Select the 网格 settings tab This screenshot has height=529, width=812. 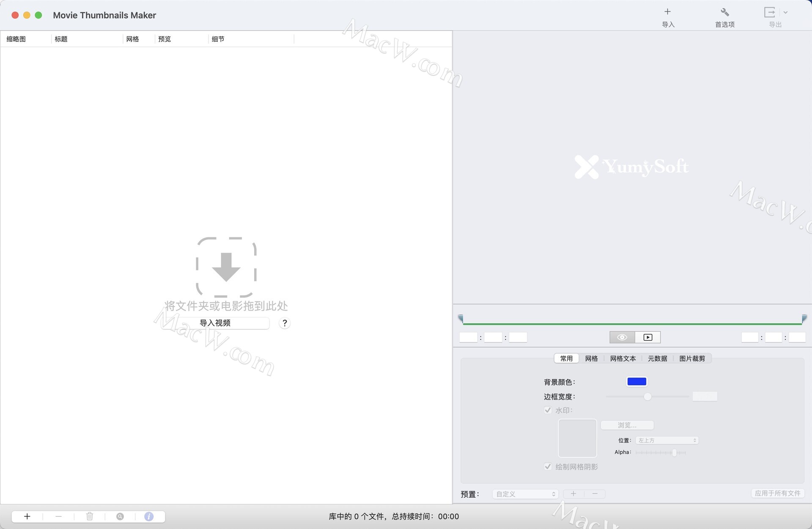[591, 358]
